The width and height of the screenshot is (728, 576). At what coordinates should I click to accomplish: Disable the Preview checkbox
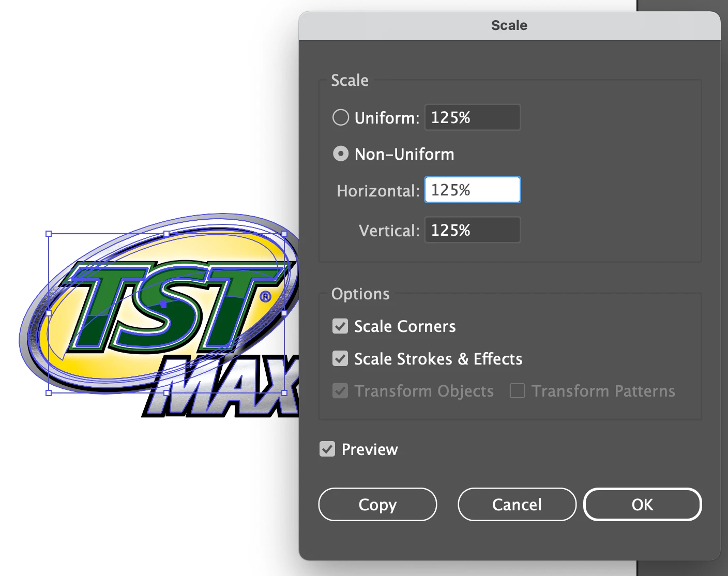point(327,449)
